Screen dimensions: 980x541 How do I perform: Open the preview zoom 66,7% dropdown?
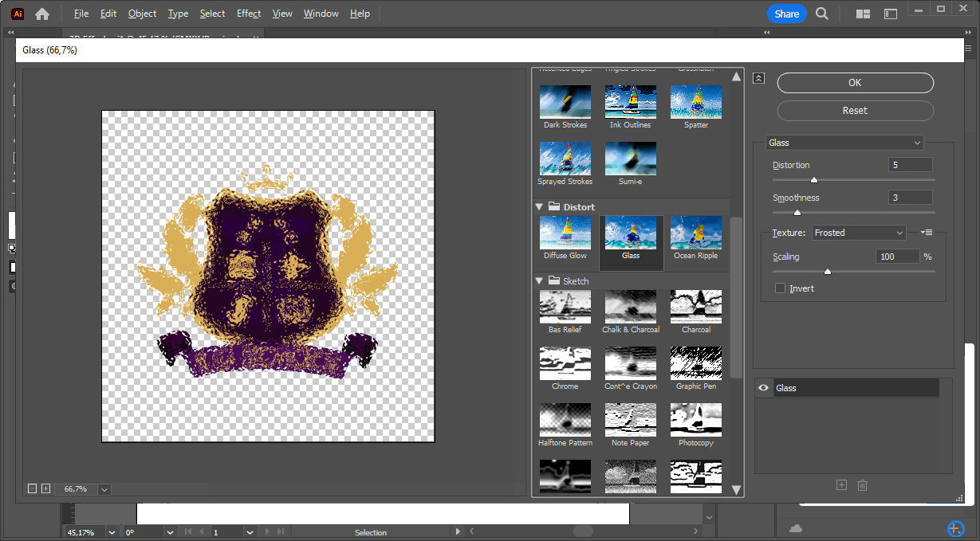tap(104, 488)
